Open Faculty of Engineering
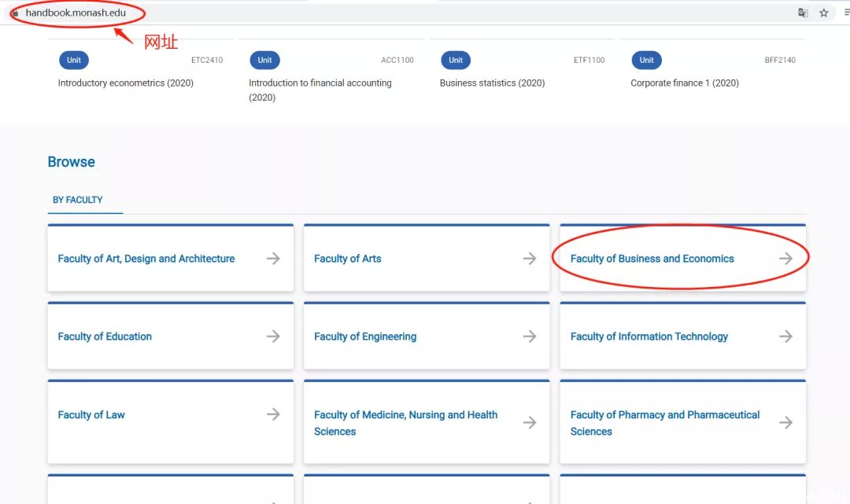 (x=427, y=336)
